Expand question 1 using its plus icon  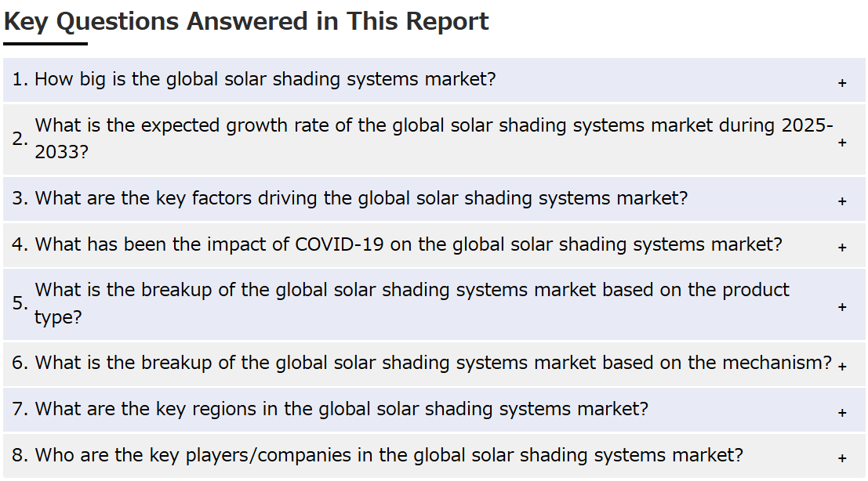pyautogui.click(x=842, y=83)
